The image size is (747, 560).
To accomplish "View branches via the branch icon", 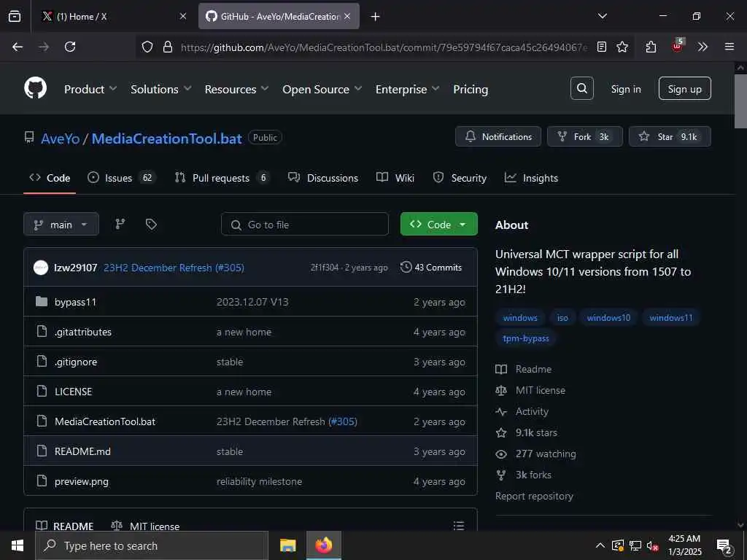I will pos(120,224).
